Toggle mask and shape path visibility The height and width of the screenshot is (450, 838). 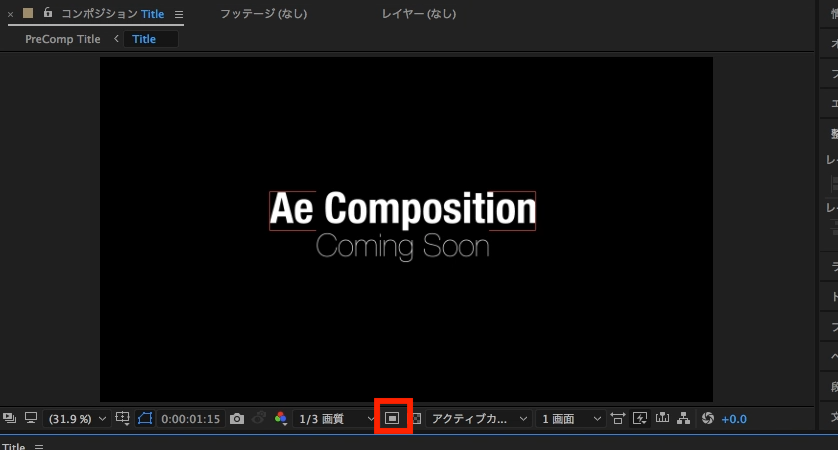tap(145, 418)
